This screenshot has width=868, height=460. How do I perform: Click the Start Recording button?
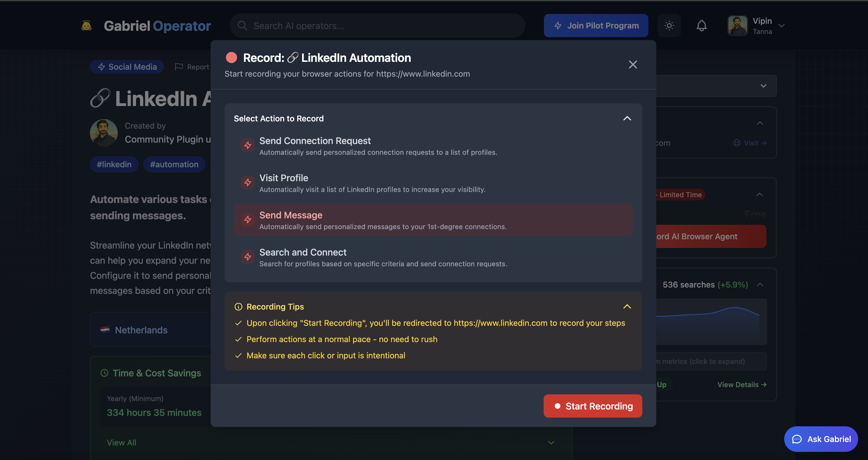pos(593,406)
